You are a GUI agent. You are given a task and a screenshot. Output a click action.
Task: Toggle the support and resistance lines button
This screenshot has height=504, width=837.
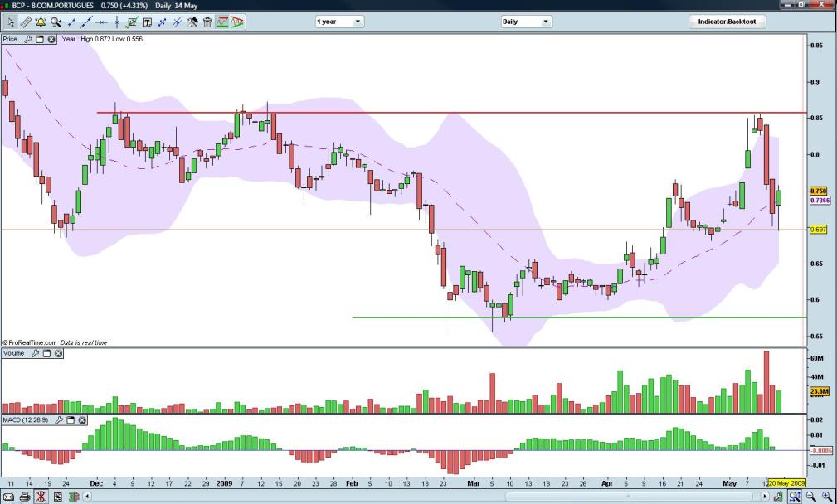(222, 22)
